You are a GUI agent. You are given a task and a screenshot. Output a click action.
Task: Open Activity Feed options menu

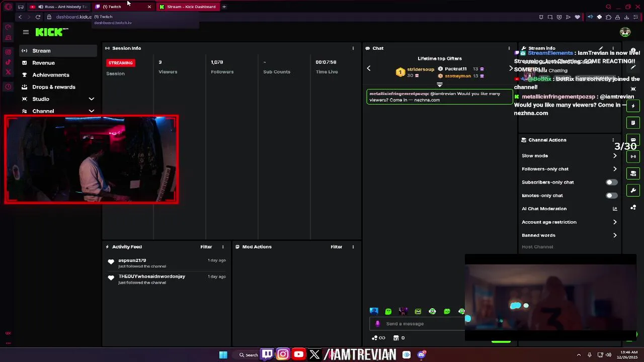pos(223,247)
